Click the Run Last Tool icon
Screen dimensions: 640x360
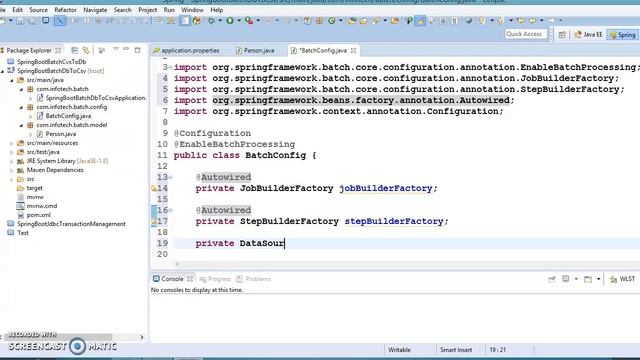(249, 20)
